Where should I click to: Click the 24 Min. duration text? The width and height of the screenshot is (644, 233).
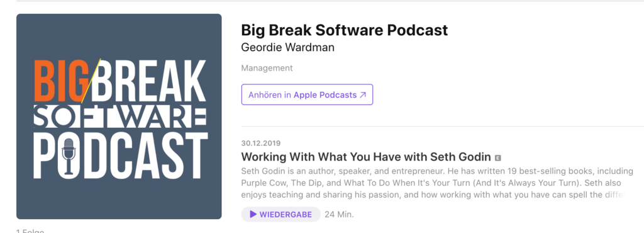coord(339,215)
